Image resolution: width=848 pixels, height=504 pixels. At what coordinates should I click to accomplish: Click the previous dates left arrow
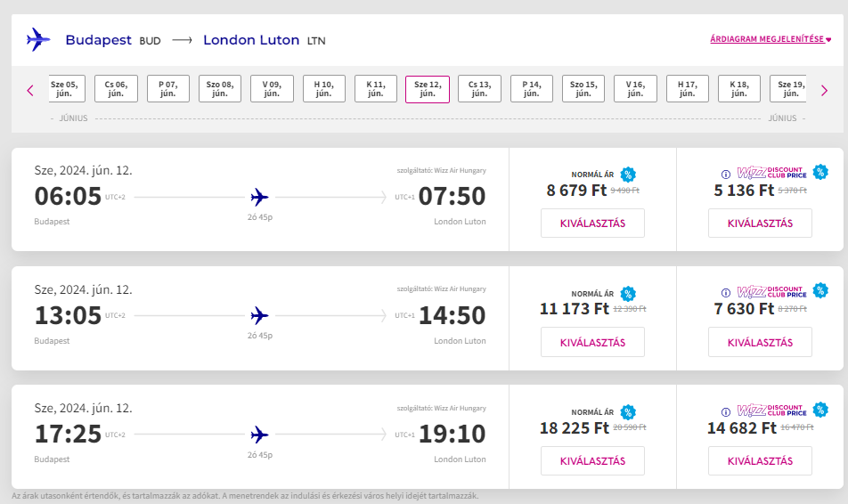click(x=30, y=90)
